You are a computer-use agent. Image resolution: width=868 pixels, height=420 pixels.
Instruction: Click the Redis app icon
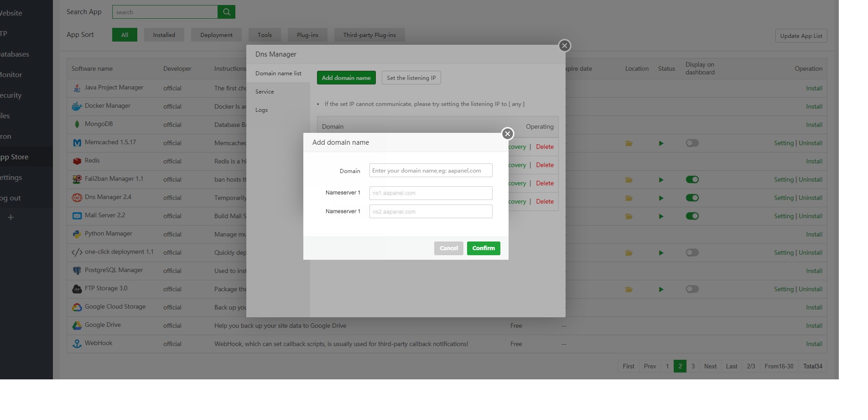77,161
